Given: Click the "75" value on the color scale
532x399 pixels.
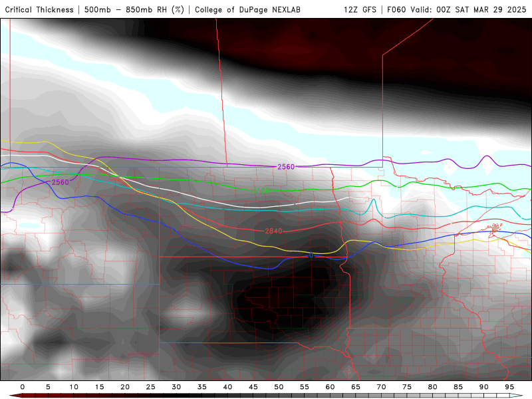Looking at the screenshot, I should coord(407,387).
